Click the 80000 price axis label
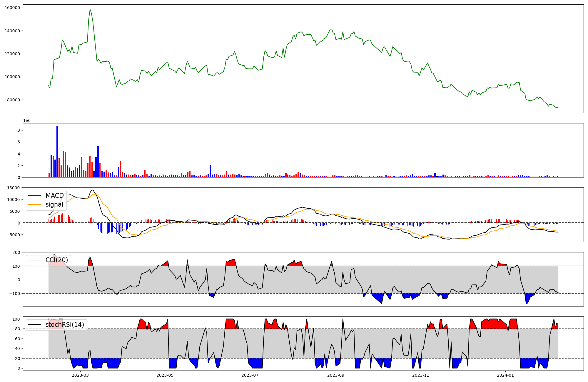The height and width of the screenshot is (382, 588). click(14, 100)
